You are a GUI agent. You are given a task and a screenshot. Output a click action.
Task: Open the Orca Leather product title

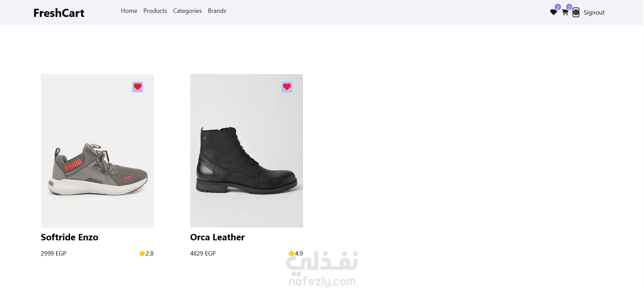pyautogui.click(x=217, y=237)
